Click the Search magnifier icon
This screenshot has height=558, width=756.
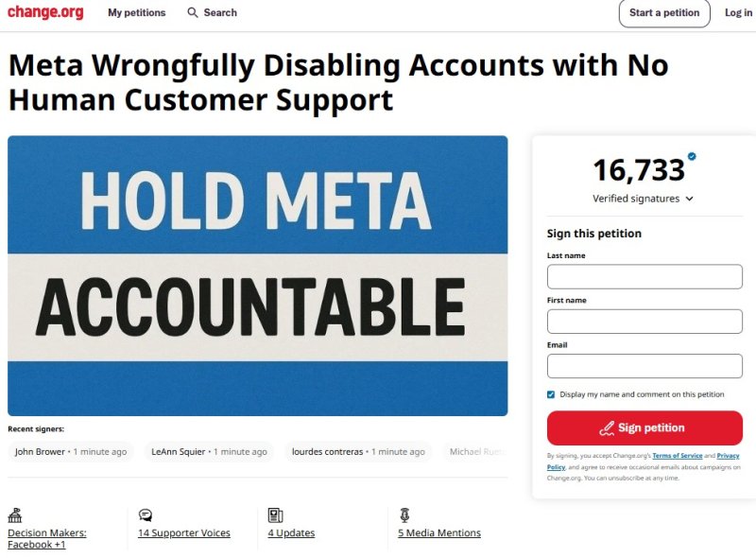[193, 13]
